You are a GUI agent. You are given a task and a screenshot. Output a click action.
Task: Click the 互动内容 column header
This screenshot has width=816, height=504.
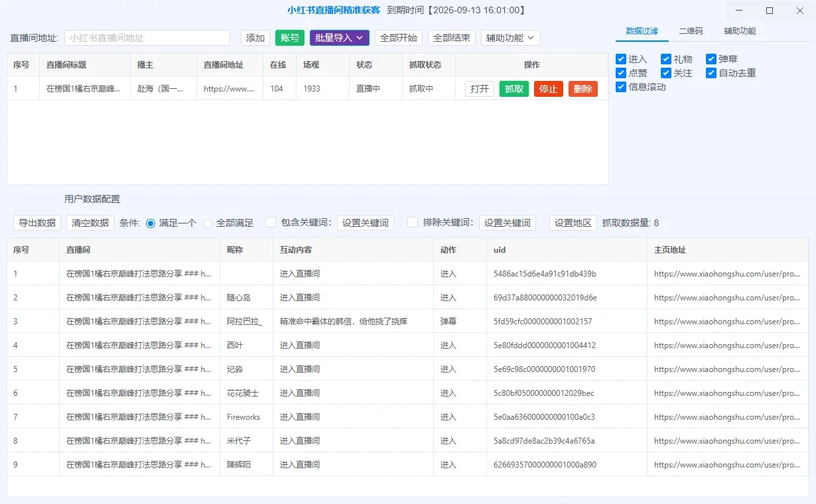coord(353,250)
